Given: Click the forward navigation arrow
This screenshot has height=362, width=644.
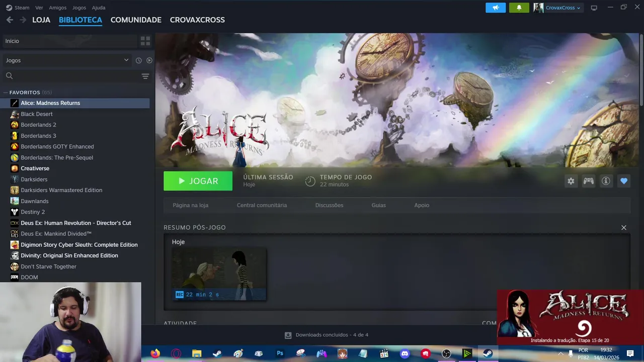Looking at the screenshot, I should tap(23, 20).
